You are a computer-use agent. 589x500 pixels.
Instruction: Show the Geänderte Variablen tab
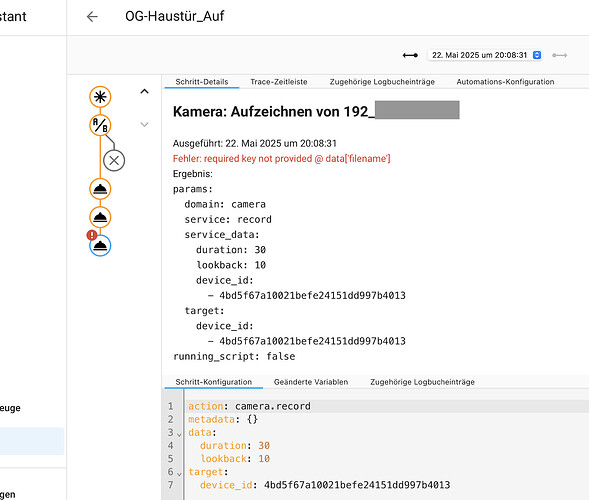pos(311,382)
